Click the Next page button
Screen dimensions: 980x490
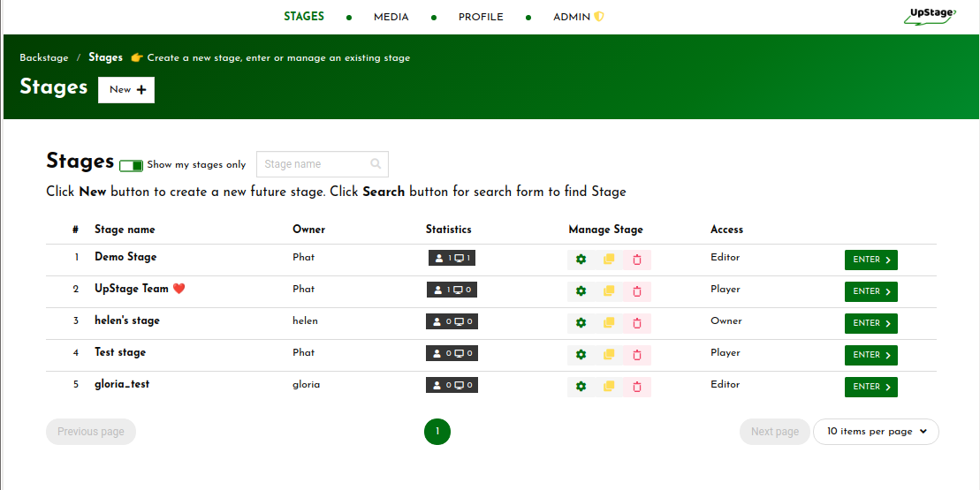775,432
